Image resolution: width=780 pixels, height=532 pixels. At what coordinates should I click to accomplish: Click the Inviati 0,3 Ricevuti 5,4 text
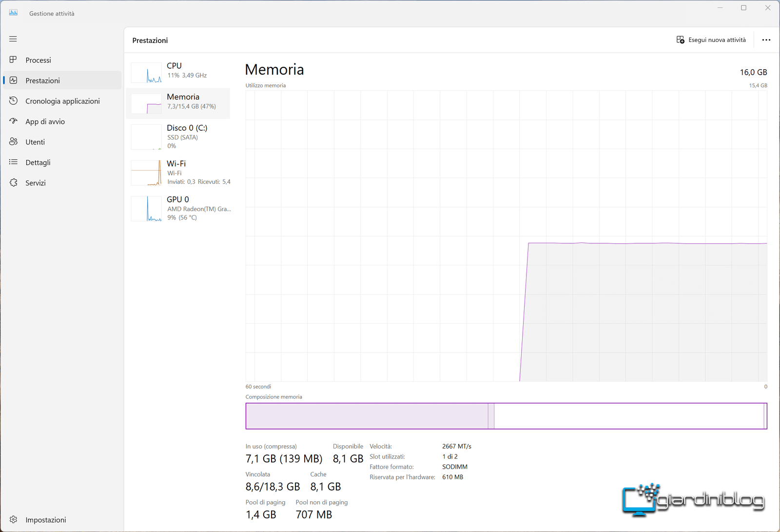point(199,182)
